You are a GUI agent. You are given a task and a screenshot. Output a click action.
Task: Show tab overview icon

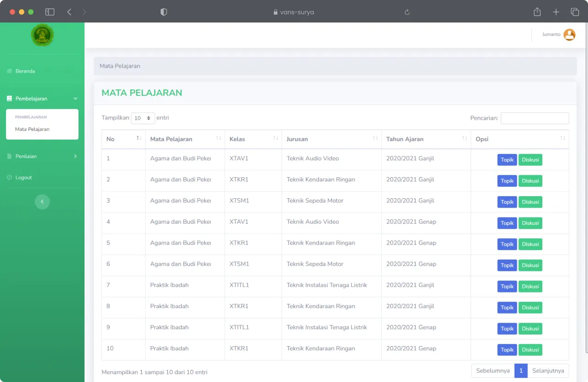click(575, 12)
